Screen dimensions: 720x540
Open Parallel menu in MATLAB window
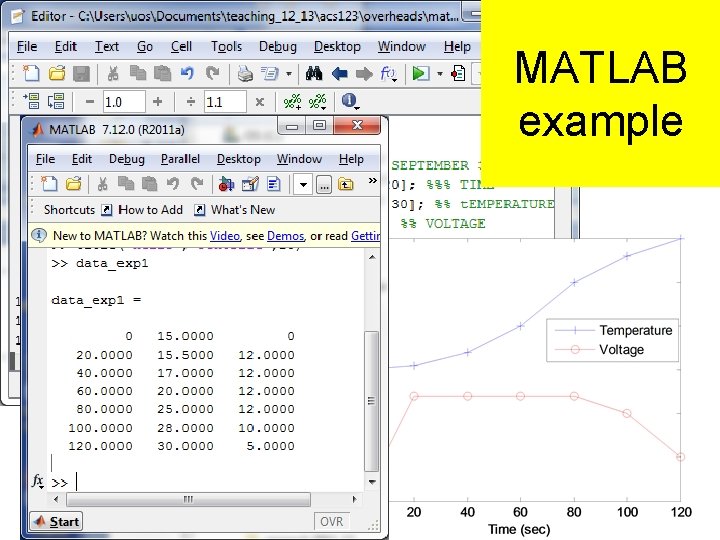(x=180, y=159)
